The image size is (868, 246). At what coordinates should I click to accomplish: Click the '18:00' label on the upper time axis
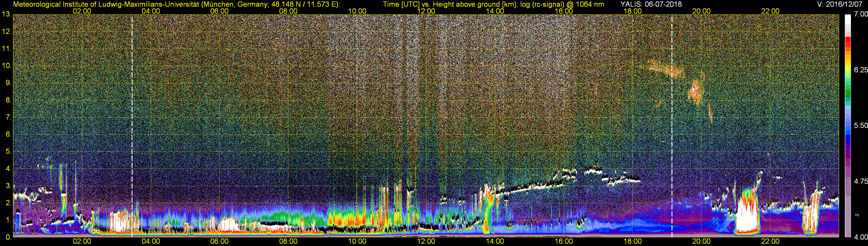[633, 11]
